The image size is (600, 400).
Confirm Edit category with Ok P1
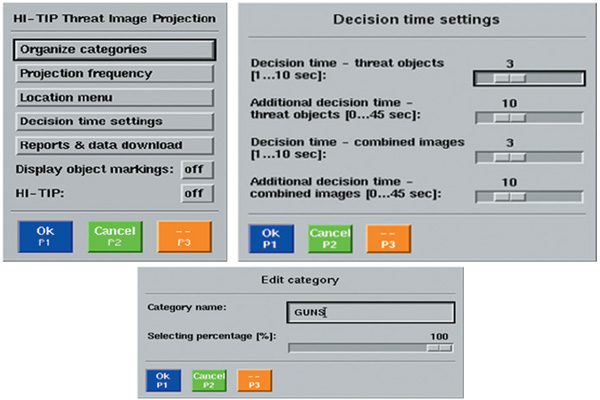click(x=164, y=380)
